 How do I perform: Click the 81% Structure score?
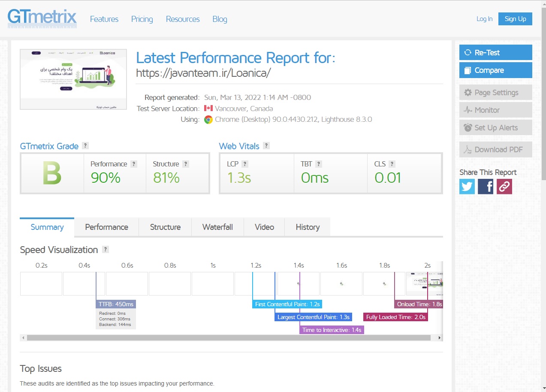point(166,177)
